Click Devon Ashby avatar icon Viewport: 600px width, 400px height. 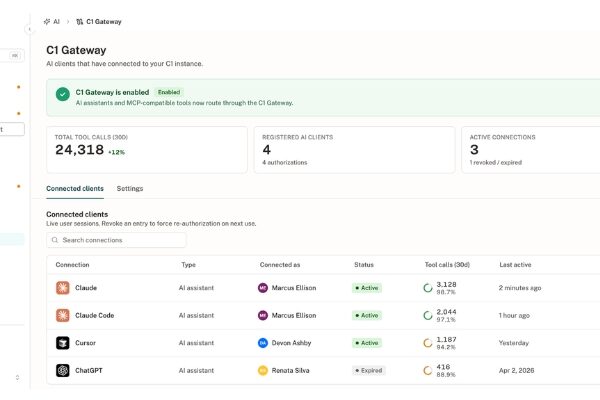263,343
